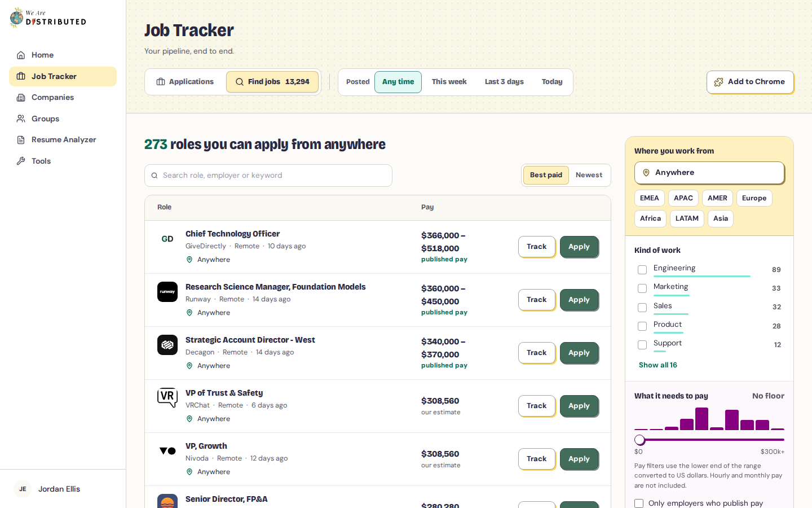Click the search magnifier icon in search box
This screenshot has width=812, height=508.
(155, 176)
